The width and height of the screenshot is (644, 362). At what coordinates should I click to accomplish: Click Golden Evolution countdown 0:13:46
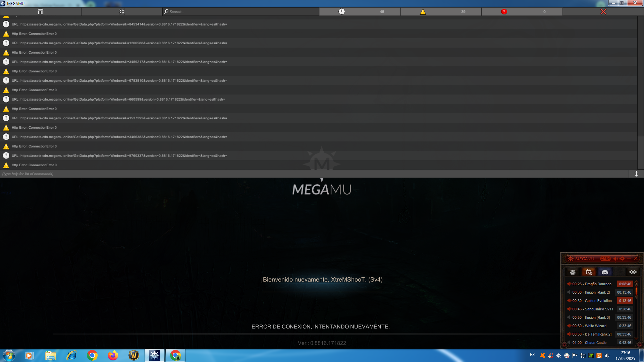click(625, 301)
